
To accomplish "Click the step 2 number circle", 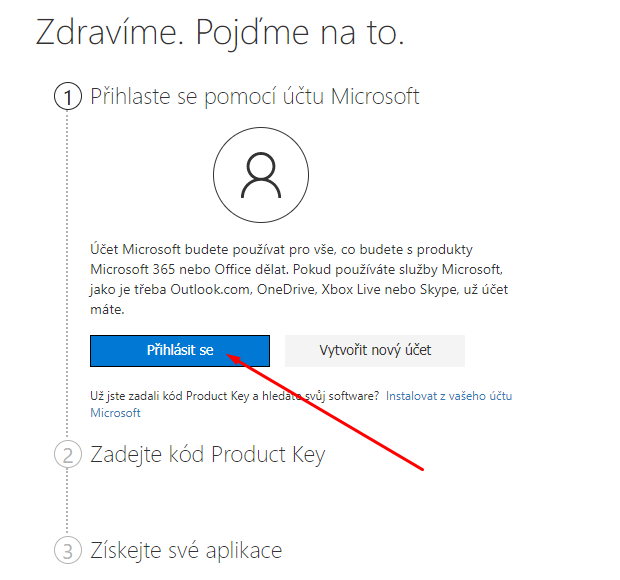I will pyautogui.click(x=68, y=455).
